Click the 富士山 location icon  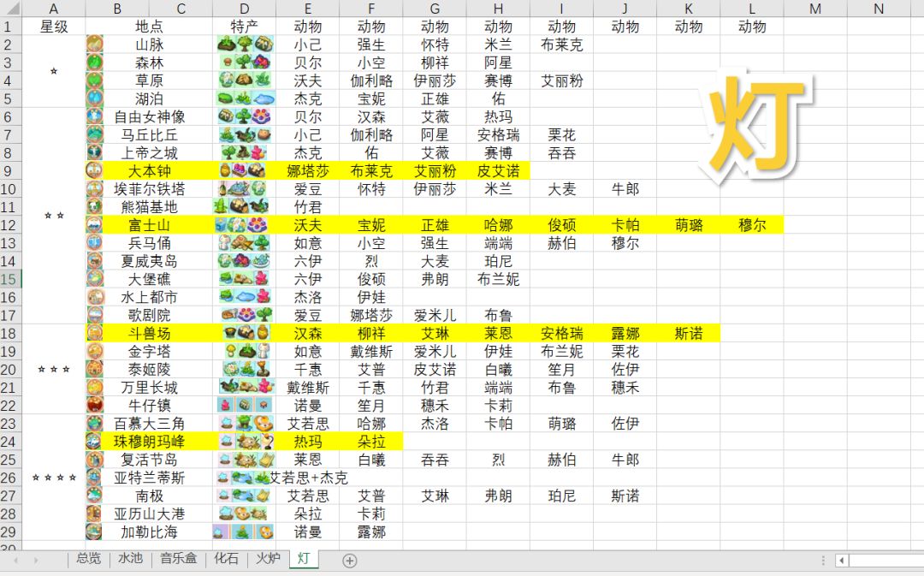pos(94,224)
